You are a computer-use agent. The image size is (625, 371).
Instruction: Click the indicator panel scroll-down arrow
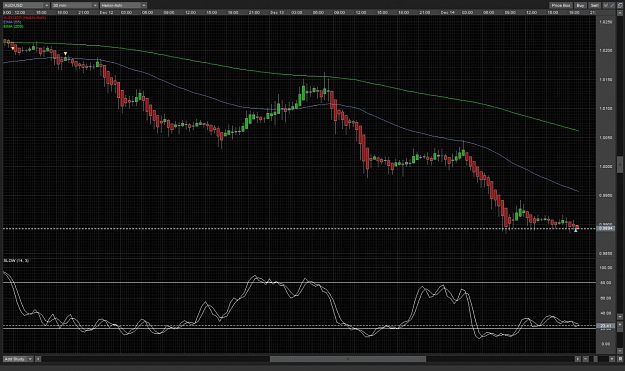pos(620,351)
